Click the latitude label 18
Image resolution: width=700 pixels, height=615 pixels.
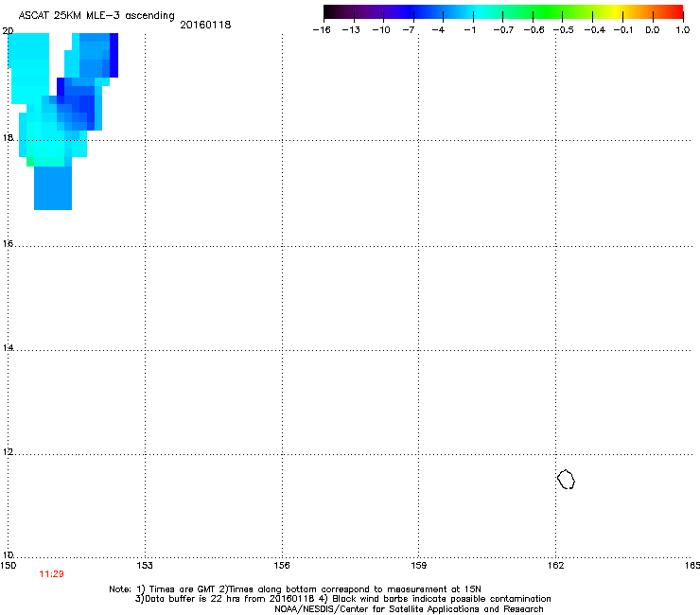(x=8, y=138)
